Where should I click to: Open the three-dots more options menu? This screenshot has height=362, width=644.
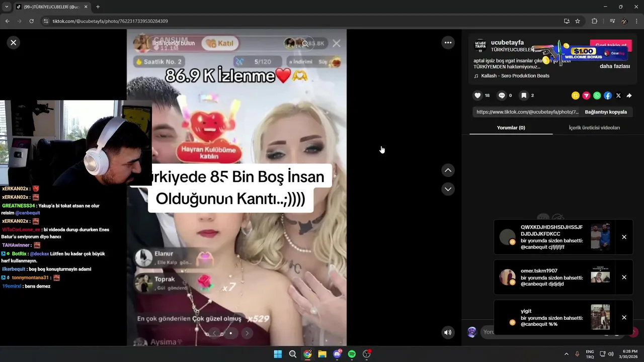[x=448, y=43]
